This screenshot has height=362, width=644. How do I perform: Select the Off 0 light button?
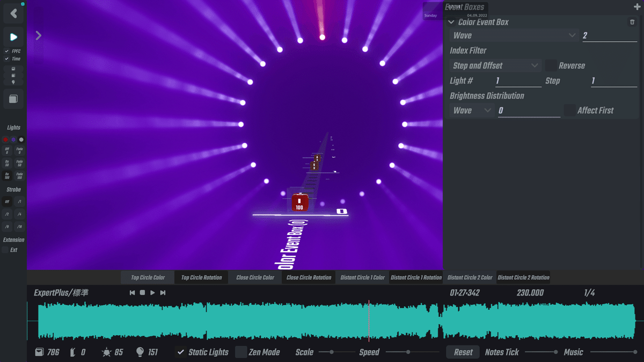point(7,151)
